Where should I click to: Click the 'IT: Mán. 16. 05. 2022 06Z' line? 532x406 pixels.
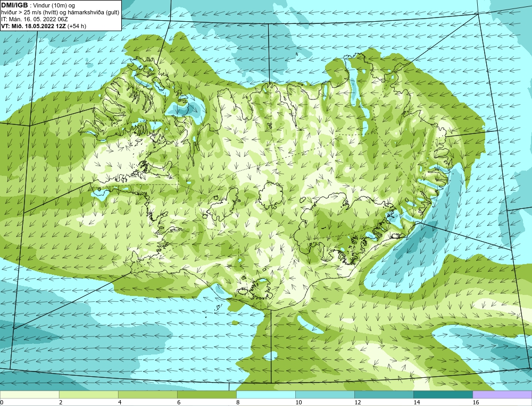[34, 19]
